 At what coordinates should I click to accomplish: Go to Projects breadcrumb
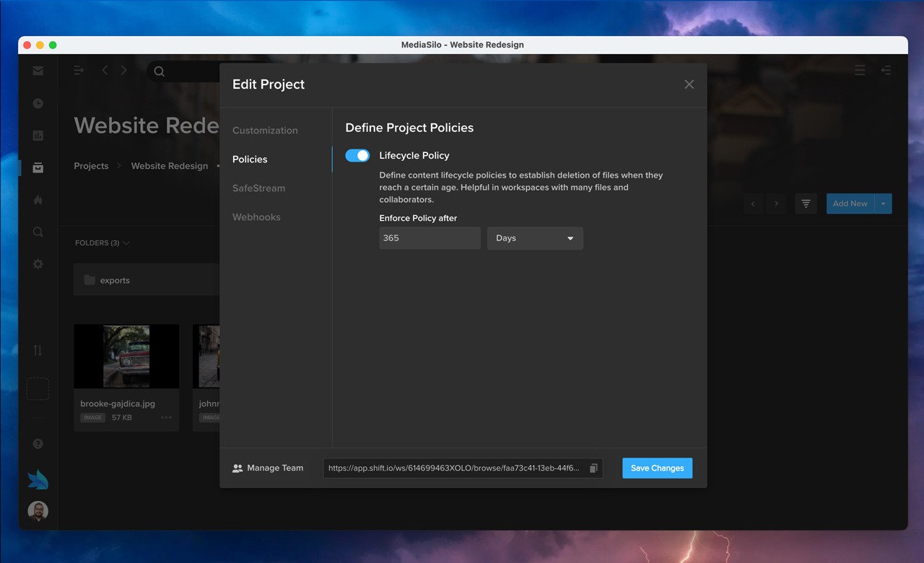(91, 166)
